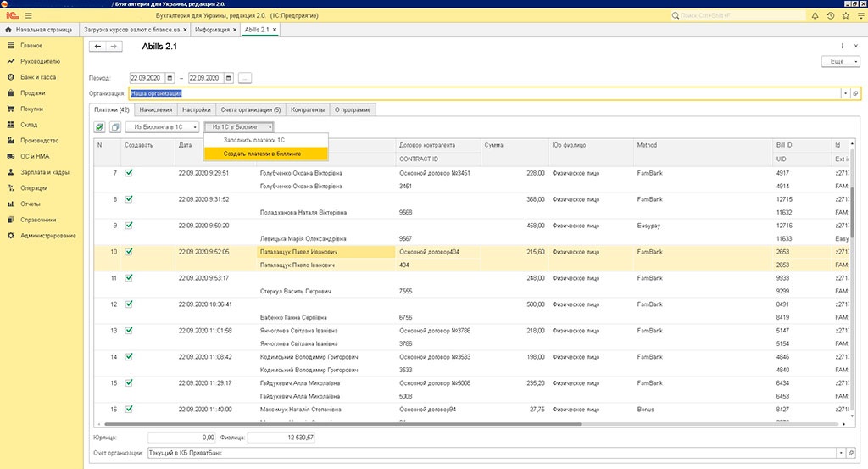Open the 1C main menu hamburger icon

click(30, 15)
